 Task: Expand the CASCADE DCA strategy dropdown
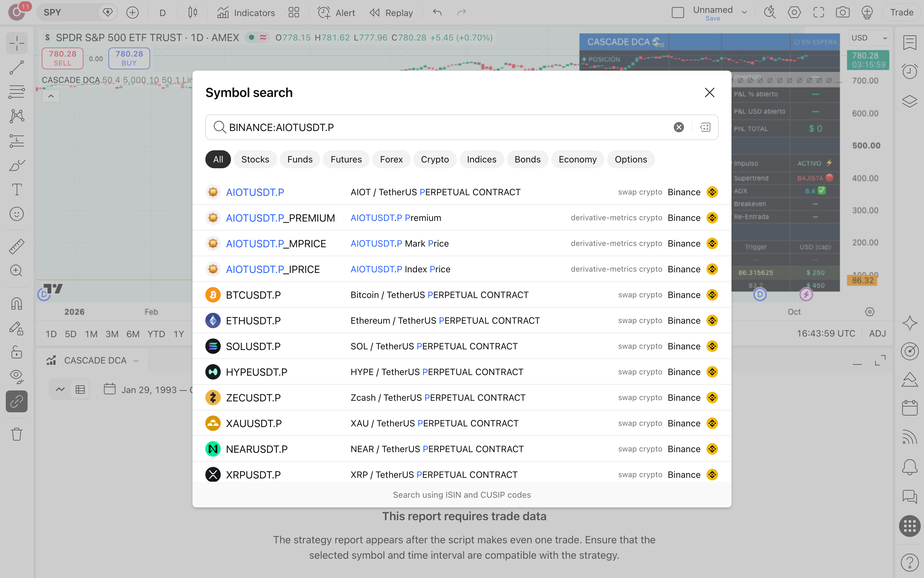[x=136, y=361]
